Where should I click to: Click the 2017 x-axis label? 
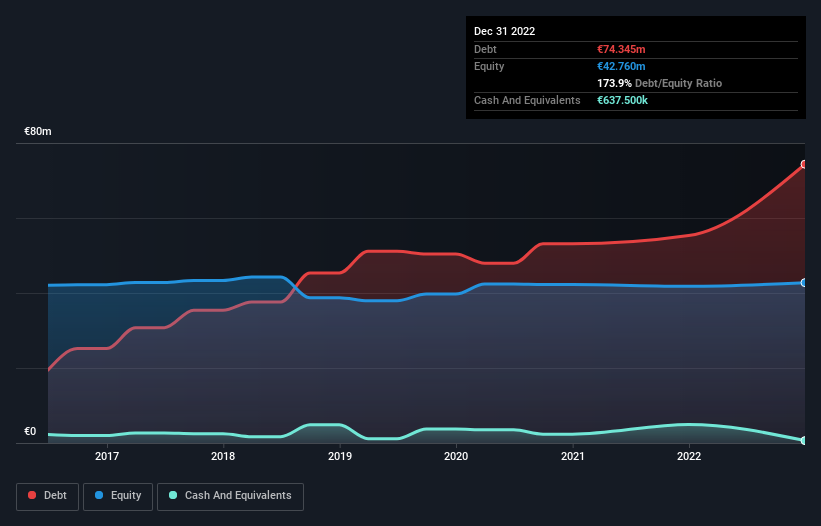click(x=107, y=456)
